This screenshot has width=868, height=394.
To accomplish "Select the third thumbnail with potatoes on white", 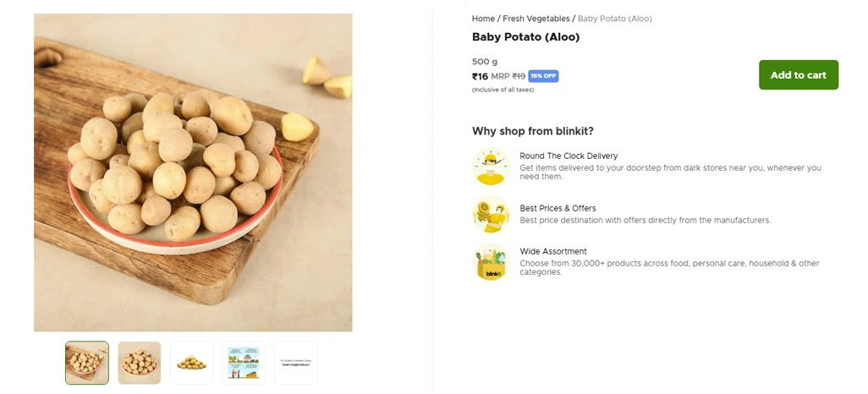I will click(191, 363).
